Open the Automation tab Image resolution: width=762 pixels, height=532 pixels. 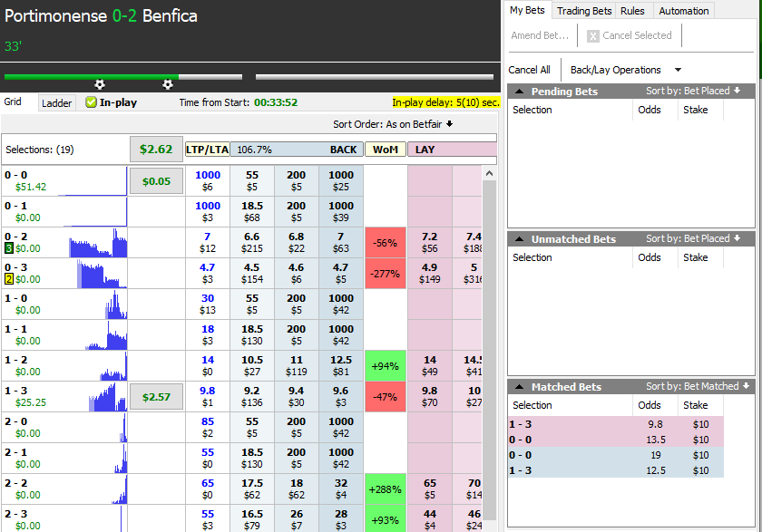pos(684,11)
